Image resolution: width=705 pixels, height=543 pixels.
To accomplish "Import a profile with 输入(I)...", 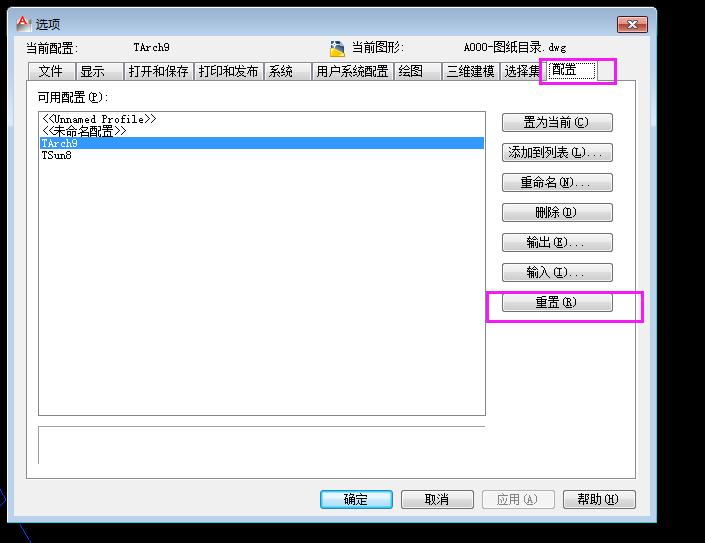I will [x=557, y=272].
